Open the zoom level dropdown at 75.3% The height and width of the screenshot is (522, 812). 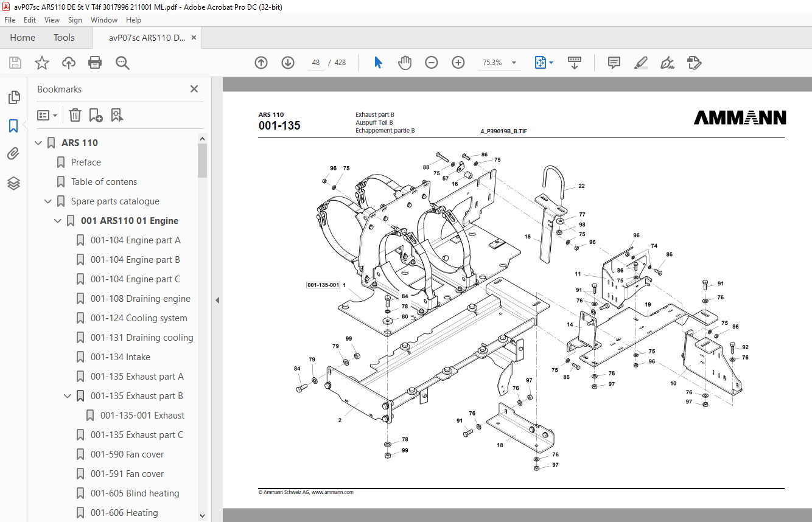point(514,63)
